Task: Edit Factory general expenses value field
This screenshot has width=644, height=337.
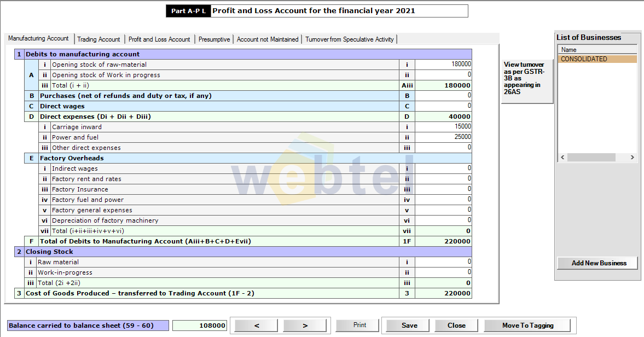Action: click(443, 210)
